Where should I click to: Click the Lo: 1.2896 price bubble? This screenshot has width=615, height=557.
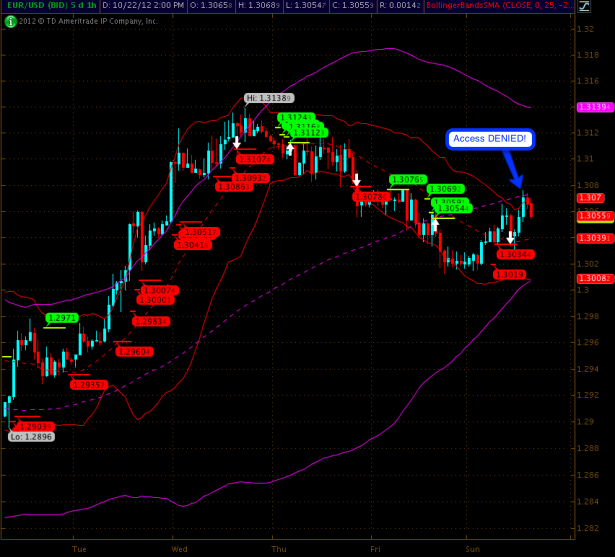click(31, 437)
